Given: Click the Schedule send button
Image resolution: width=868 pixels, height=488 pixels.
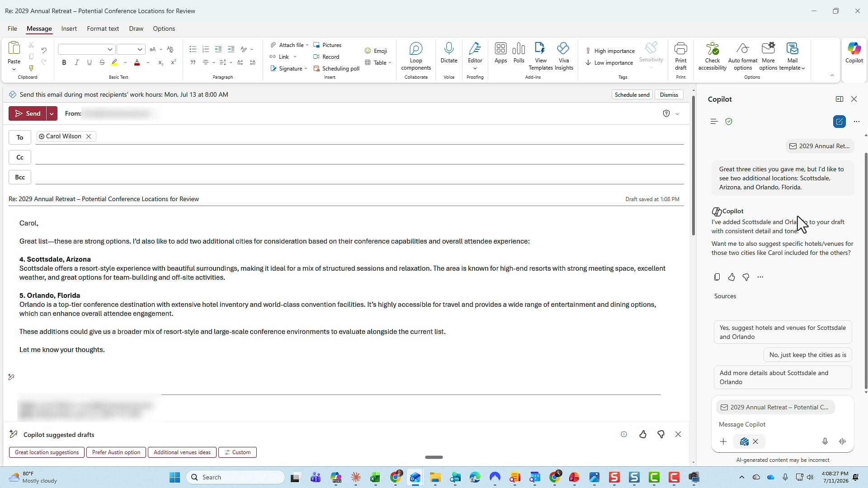Looking at the screenshot, I should click(x=632, y=94).
